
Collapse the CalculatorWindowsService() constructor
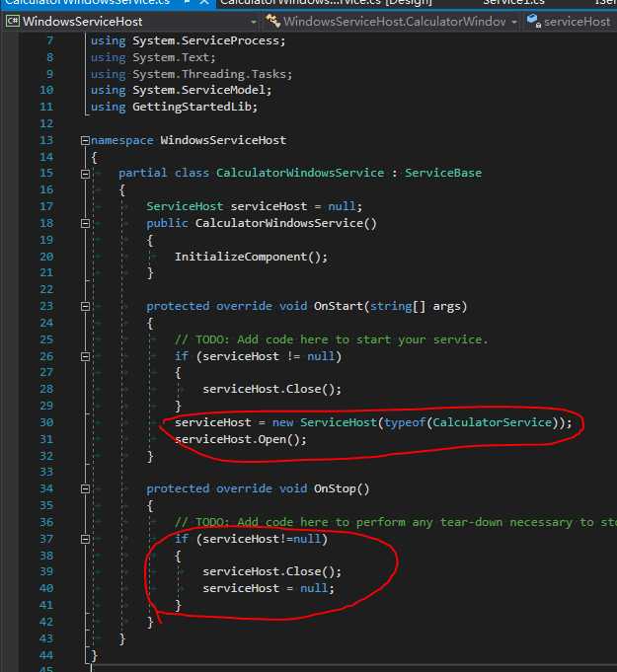click(x=85, y=223)
